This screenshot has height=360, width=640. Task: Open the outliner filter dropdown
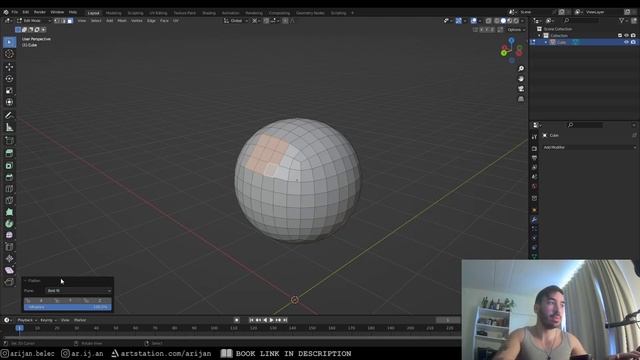click(x=623, y=20)
